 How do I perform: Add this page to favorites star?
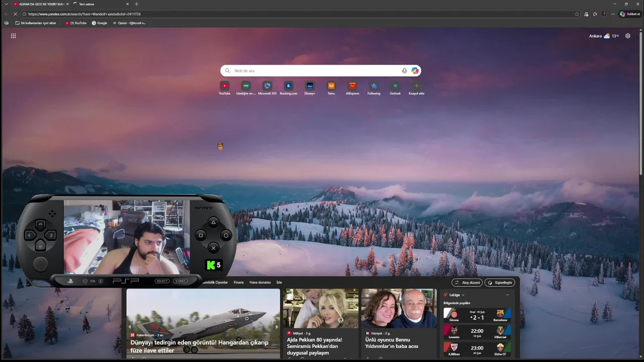[577, 14]
